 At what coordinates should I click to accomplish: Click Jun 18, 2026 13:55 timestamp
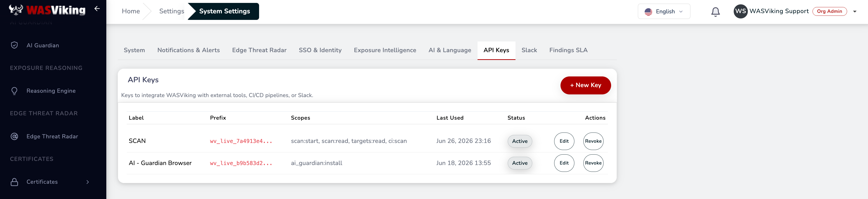coord(463,163)
